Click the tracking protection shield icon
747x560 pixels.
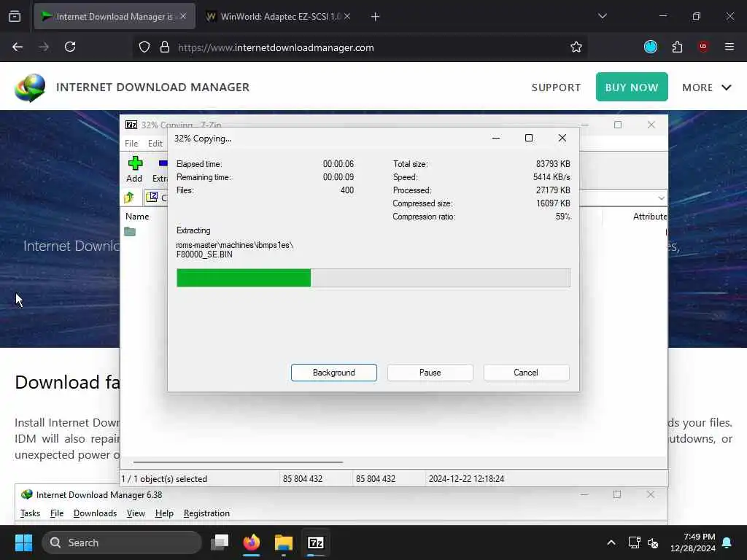144,47
